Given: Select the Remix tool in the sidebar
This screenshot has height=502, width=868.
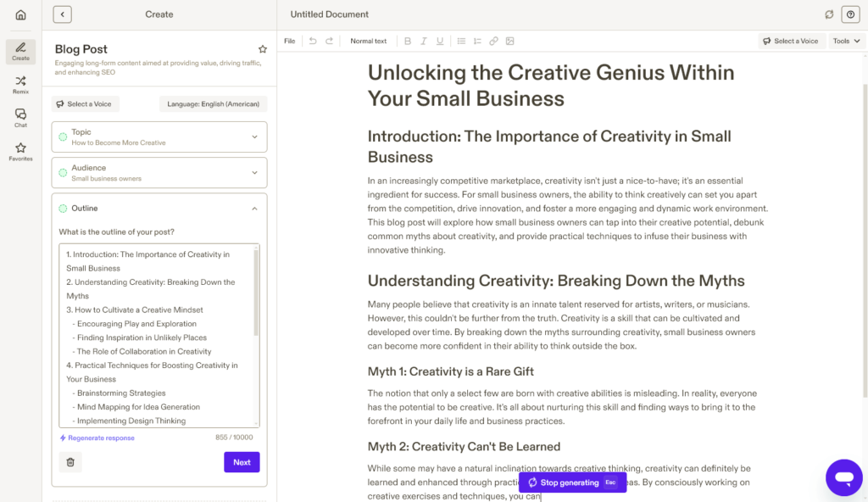Looking at the screenshot, I should [19, 86].
